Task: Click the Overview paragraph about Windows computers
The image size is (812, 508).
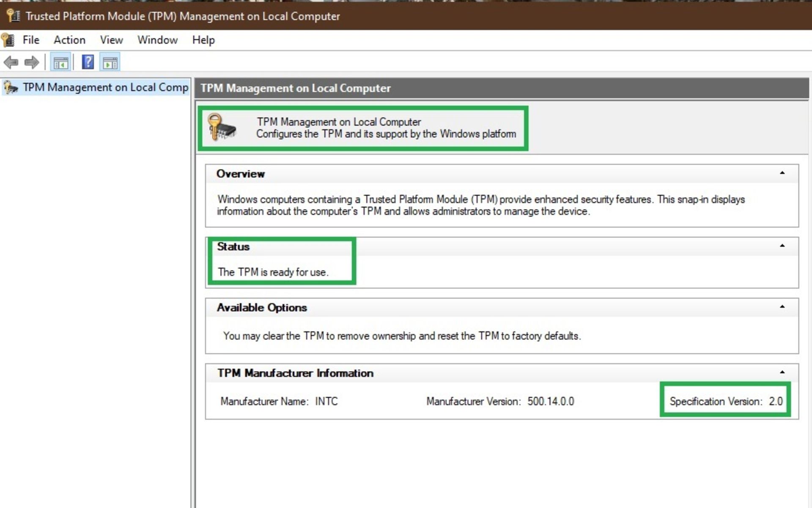Action: pyautogui.click(x=481, y=205)
